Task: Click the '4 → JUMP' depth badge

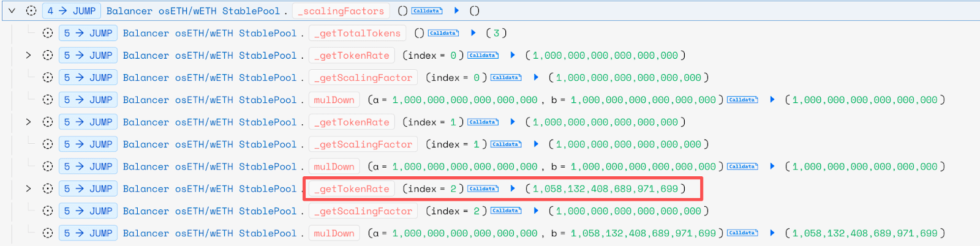Action: 72,11
